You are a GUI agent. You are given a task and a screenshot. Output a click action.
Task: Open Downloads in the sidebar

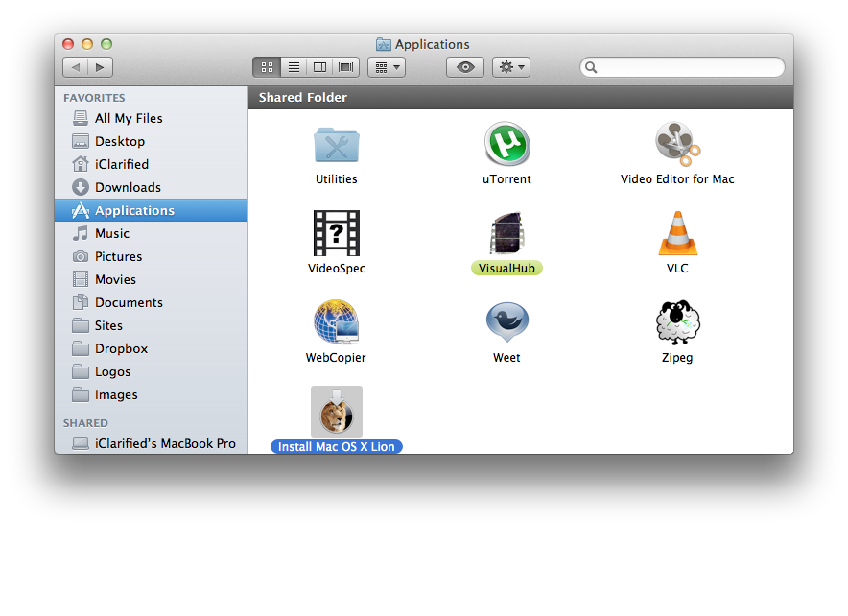128,187
